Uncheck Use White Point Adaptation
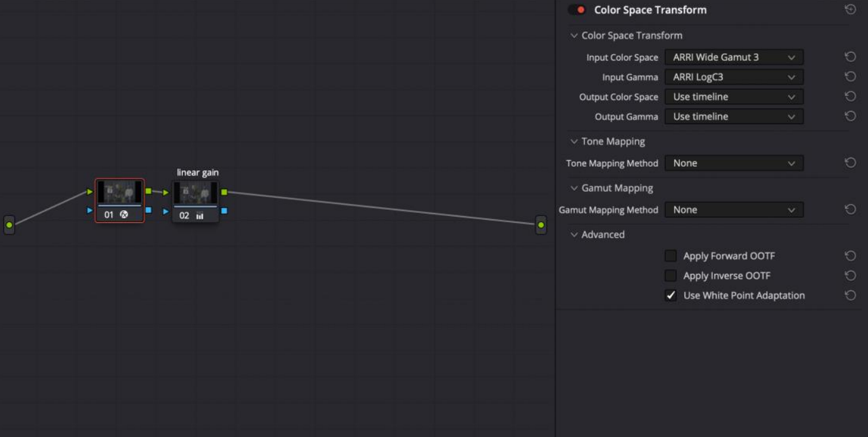 [x=671, y=295]
